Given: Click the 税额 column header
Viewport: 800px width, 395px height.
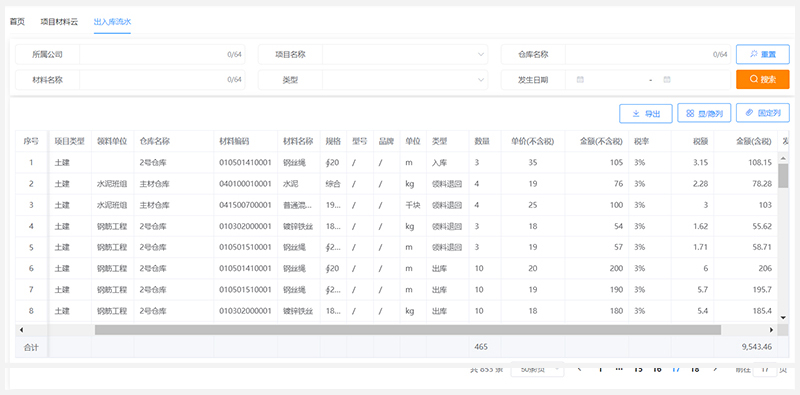Looking at the screenshot, I should pyautogui.click(x=700, y=141).
